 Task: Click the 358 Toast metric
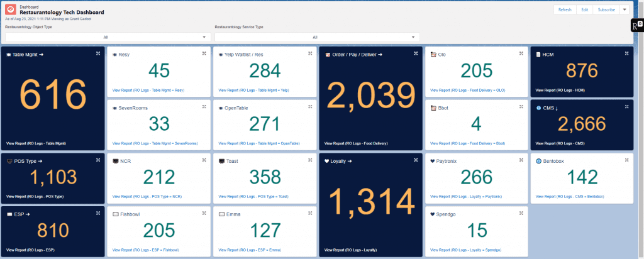point(265,177)
